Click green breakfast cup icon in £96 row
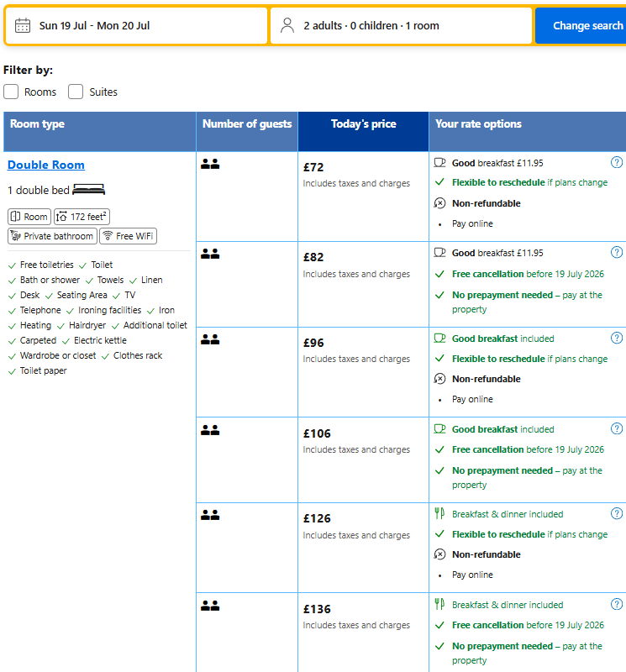This screenshot has width=626, height=672. click(440, 339)
